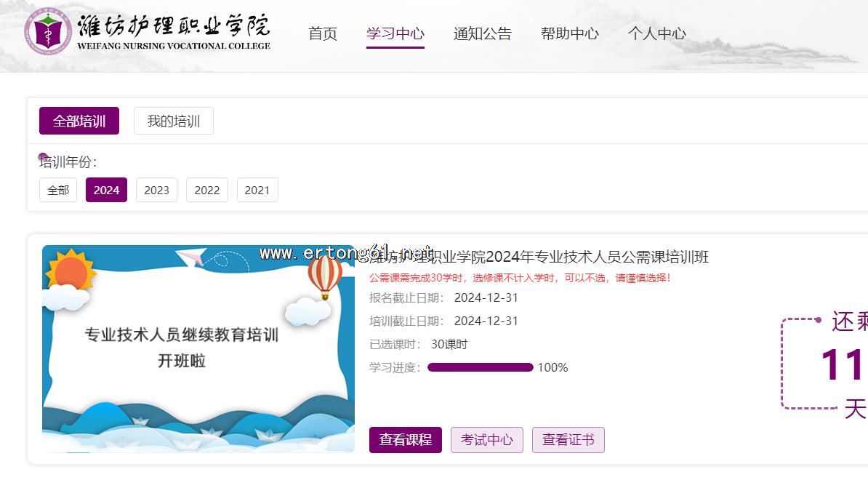The image size is (868, 480).
Task: Choose the 2022 training year
Action: click(206, 190)
